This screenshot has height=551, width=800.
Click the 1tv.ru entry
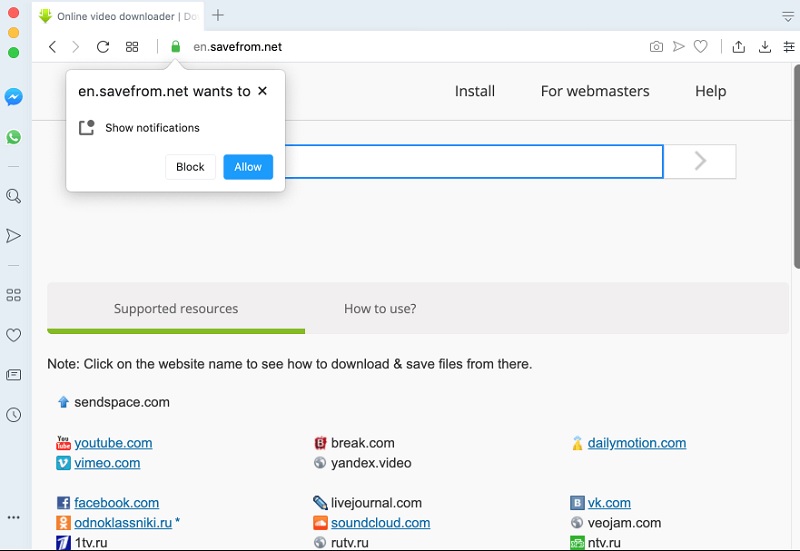pyautogui.click(x=91, y=542)
